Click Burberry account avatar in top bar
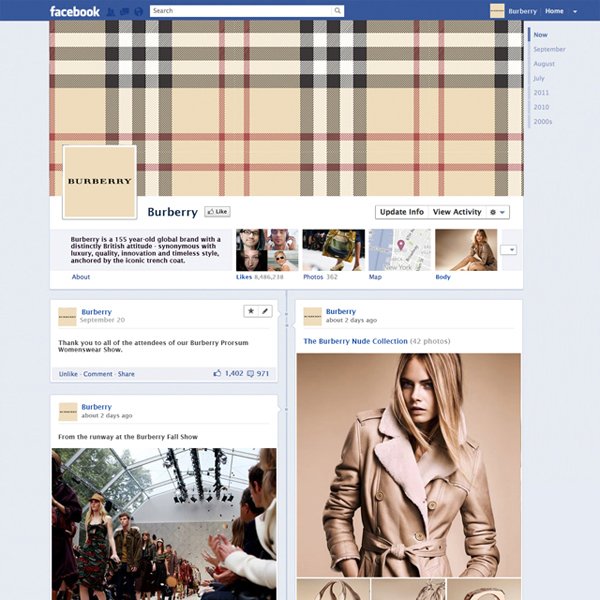Screen dimensions: 600x600 click(497, 11)
